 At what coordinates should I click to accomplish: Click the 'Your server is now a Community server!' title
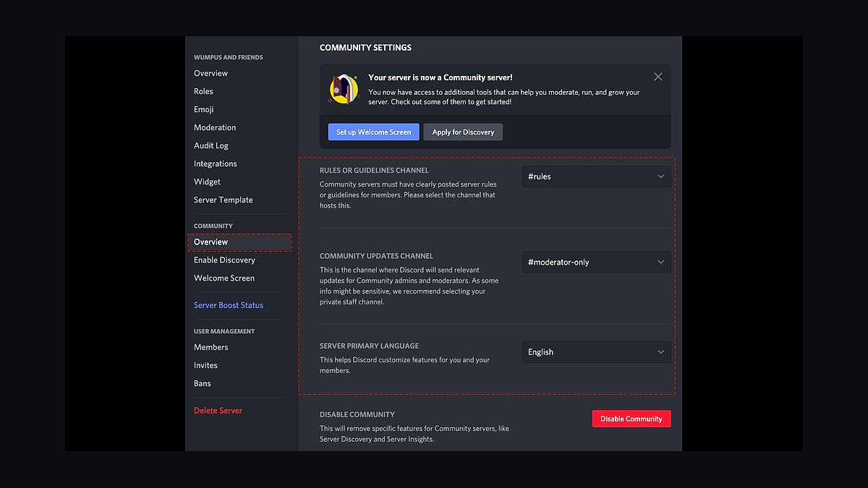coord(441,77)
